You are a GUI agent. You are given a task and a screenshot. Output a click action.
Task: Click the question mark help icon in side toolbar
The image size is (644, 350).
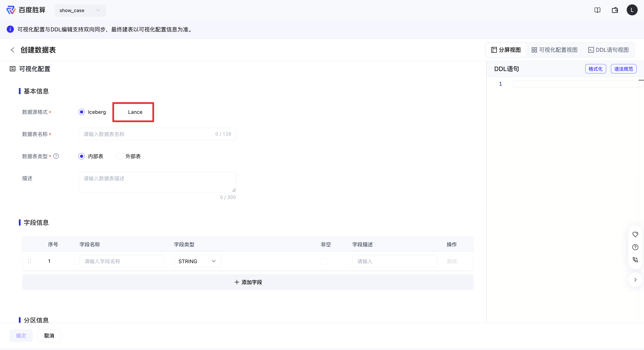pos(635,247)
